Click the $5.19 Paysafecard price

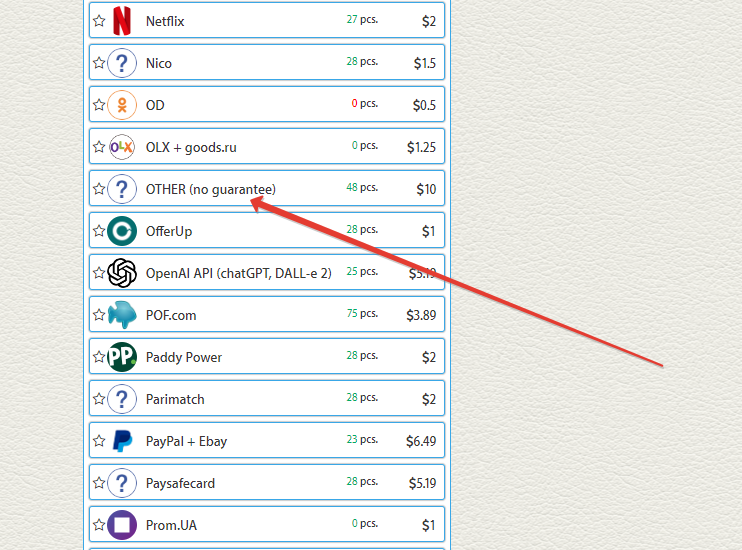coord(422,483)
